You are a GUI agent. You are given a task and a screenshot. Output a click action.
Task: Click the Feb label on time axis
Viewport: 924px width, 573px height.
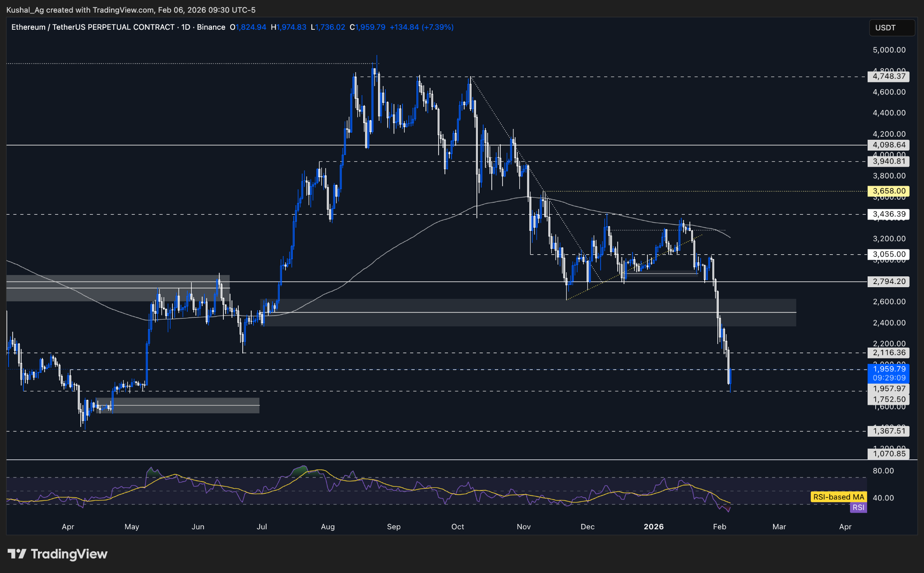pyautogui.click(x=719, y=527)
